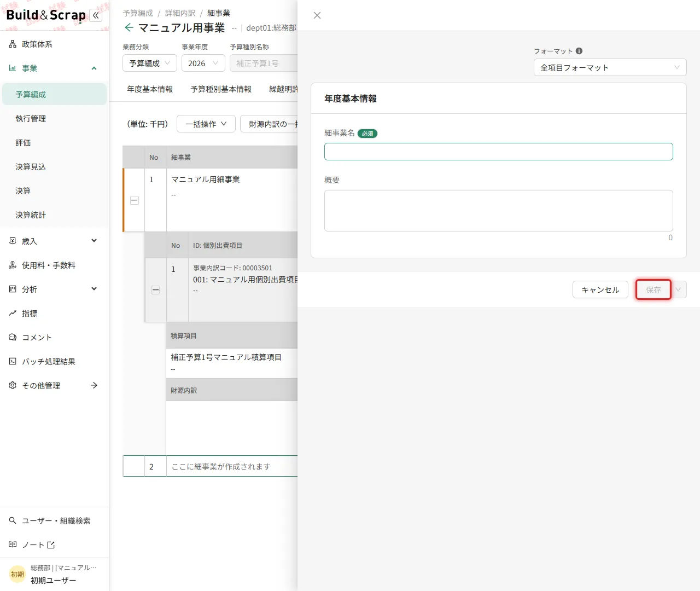Switch to 予算種別基本情報 tab
This screenshot has width=700, height=591.
(x=221, y=89)
